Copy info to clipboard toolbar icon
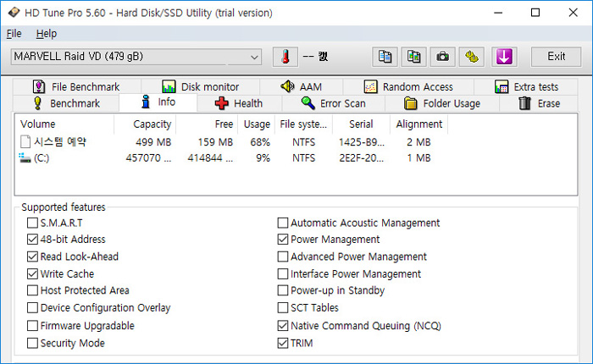Image resolution: width=593 pixels, height=364 pixels. (x=385, y=57)
